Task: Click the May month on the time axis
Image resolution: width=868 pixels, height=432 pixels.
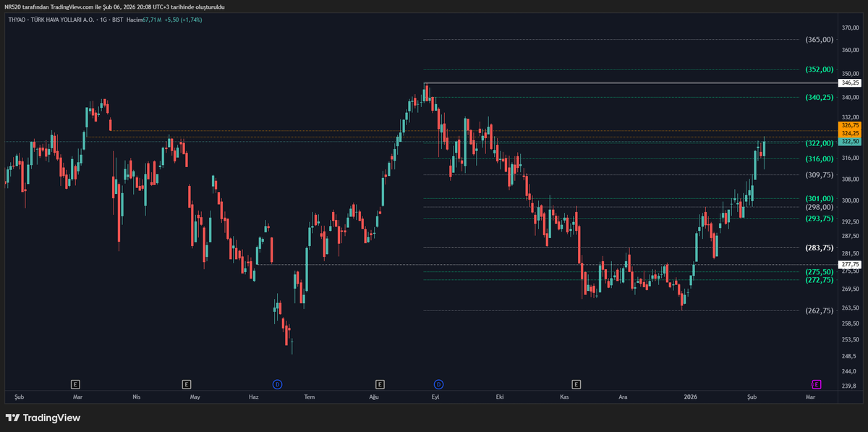Action: (x=195, y=397)
